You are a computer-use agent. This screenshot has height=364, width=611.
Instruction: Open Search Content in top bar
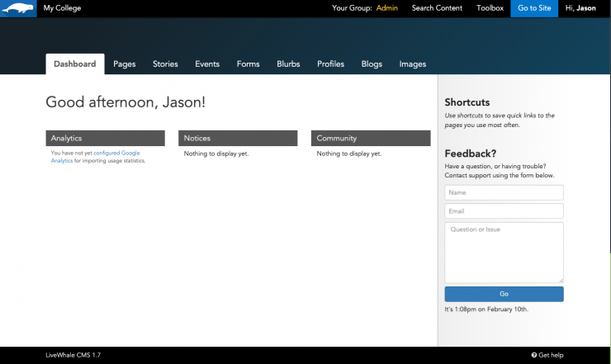click(x=437, y=8)
